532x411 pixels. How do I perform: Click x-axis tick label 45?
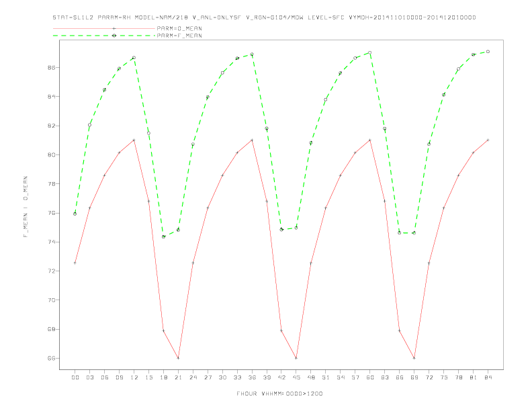pyautogui.click(x=296, y=377)
